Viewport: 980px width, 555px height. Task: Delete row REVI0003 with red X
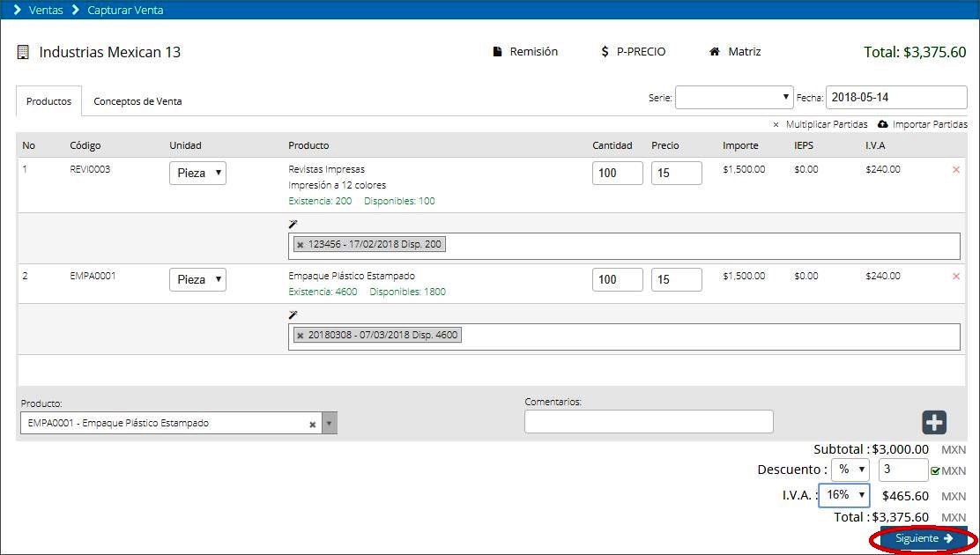click(x=955, y=170)
